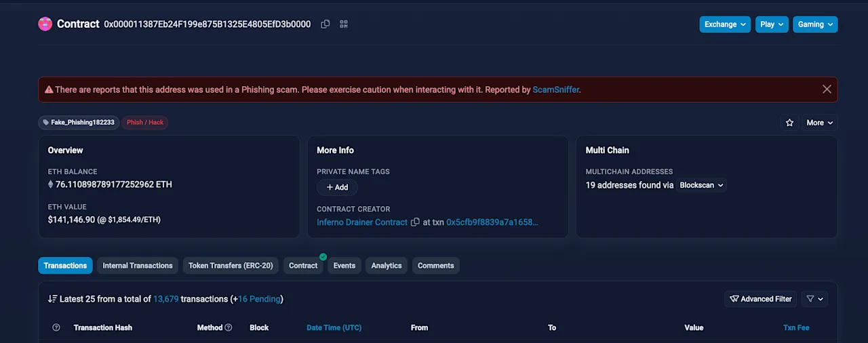Viewport: 868px width, 343px height.
Task: Open the filter funnel dropdown
Action: (x=814, y=299)
